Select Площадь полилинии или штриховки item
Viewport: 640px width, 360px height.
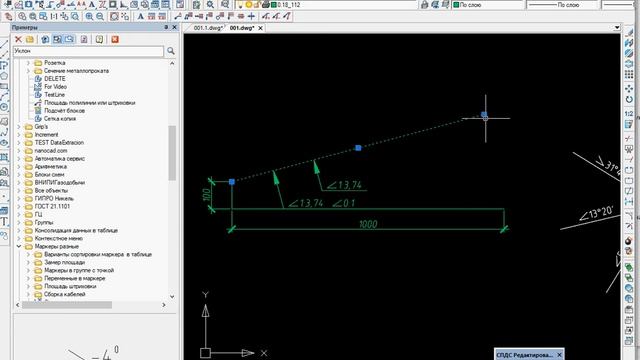(x=89, y=103)
